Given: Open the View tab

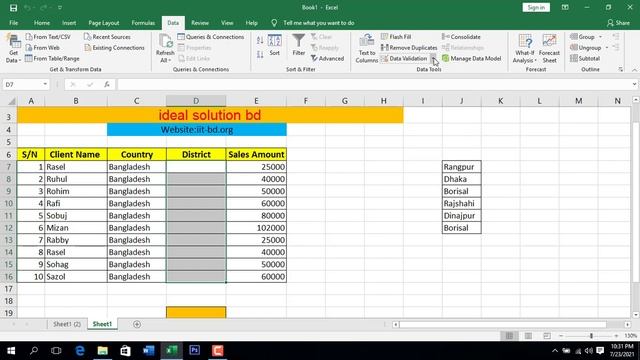Looking at the screenshot, I should (x=227, y=23).
